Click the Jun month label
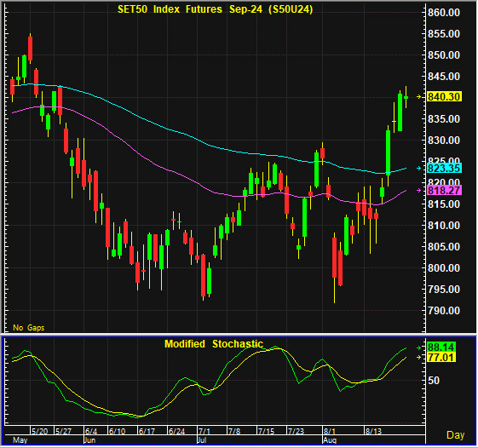The height and width of the screenshot is (448, 478). click(89, 440)
